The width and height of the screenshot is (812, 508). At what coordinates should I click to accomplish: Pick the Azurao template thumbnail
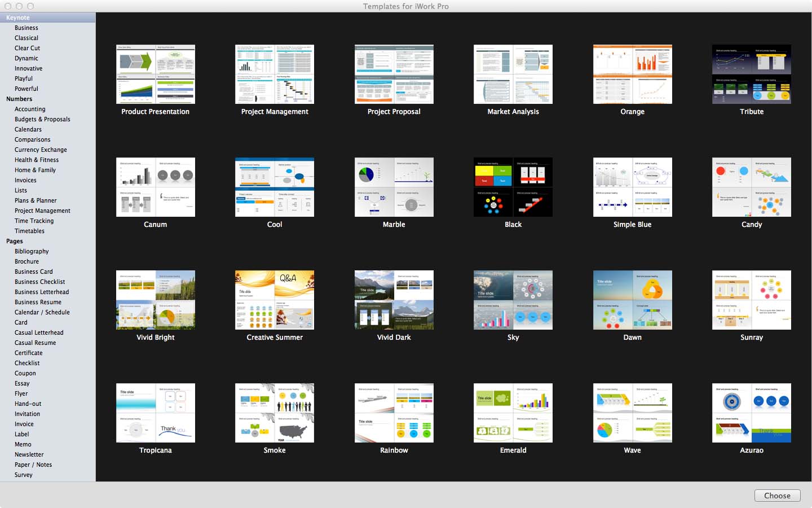(x=751, y=413)
